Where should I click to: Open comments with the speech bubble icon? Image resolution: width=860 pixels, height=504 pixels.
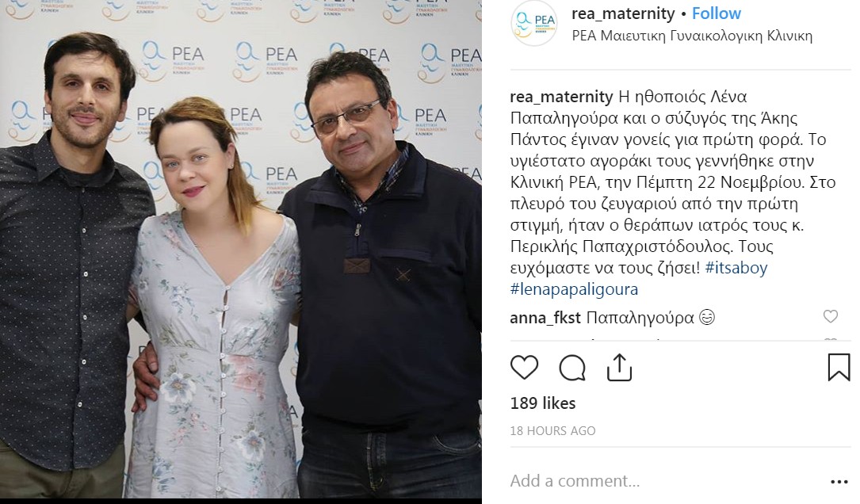(572, 368)
